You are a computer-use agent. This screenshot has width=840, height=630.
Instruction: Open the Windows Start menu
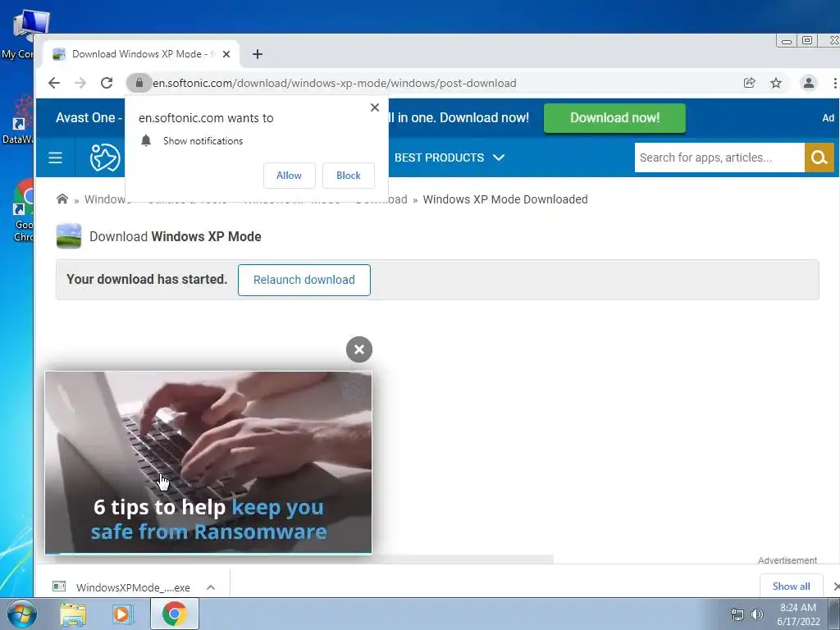(x=22, y=614)
